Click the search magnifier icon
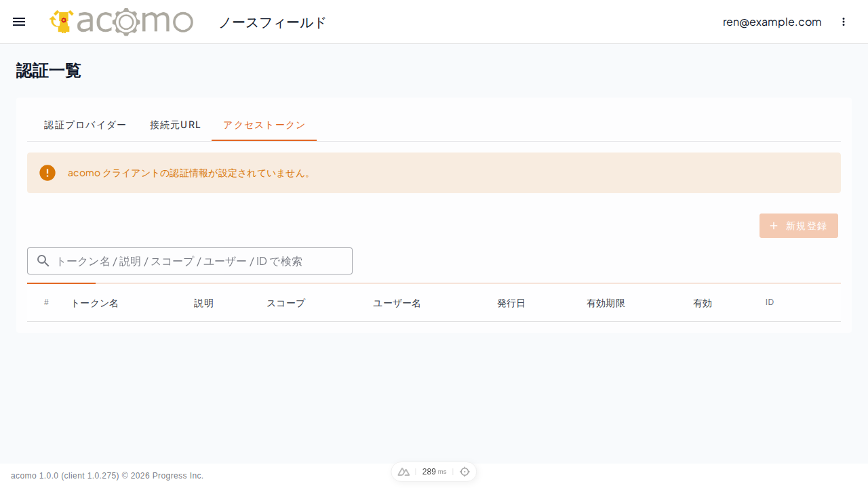 pyautogui.click(x=43, y=261)
